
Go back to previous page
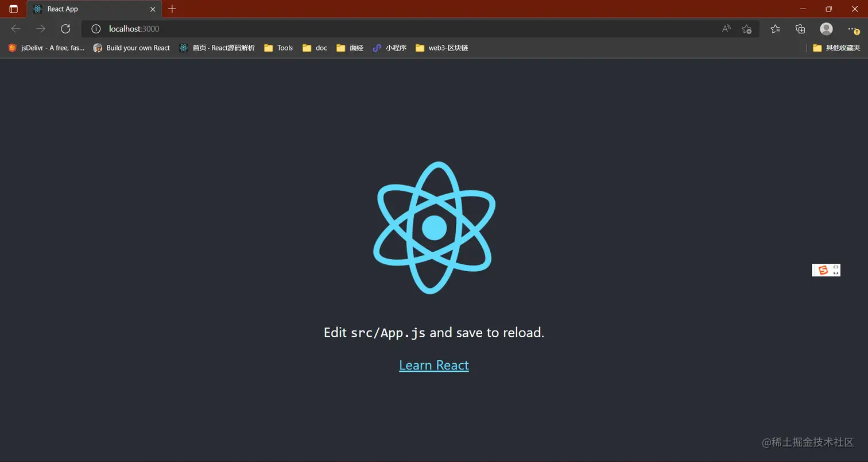pos(15,29)
